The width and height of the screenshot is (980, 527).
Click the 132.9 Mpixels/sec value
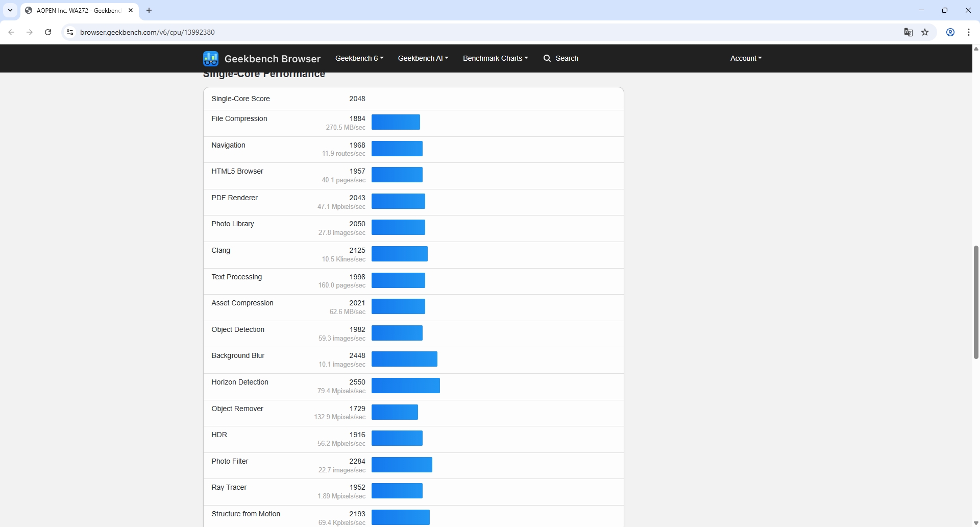pos(340,417)
